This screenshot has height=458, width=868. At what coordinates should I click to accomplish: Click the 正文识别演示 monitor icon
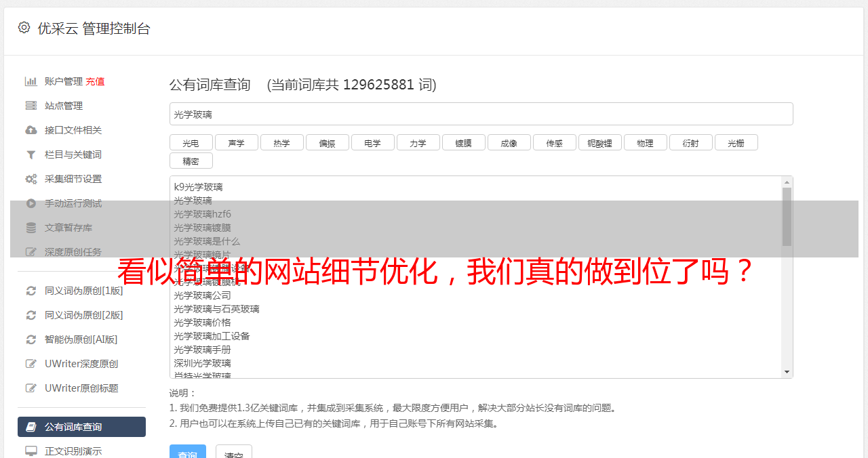tap(31, 451)
